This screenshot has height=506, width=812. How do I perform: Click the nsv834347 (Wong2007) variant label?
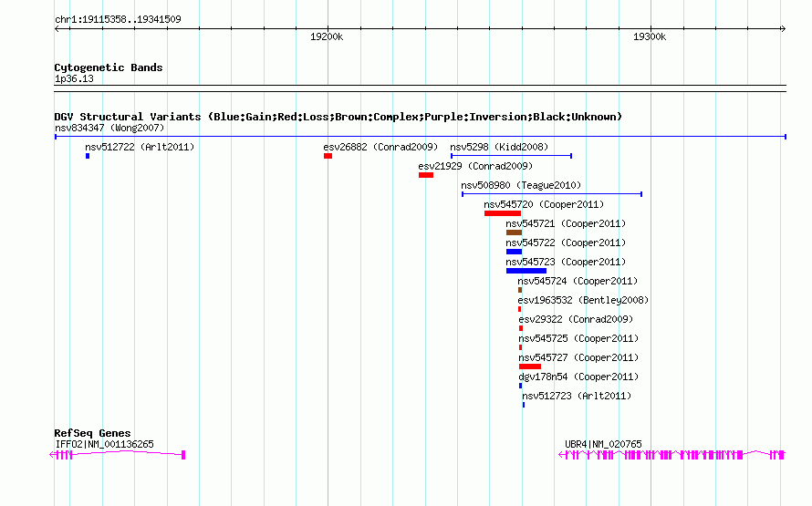pos(109,128)
